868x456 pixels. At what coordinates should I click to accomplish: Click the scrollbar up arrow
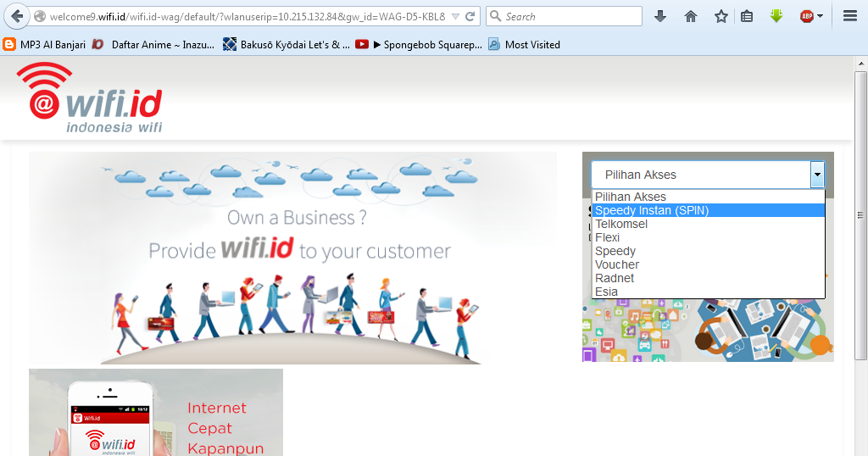click(x=861, y=63)
